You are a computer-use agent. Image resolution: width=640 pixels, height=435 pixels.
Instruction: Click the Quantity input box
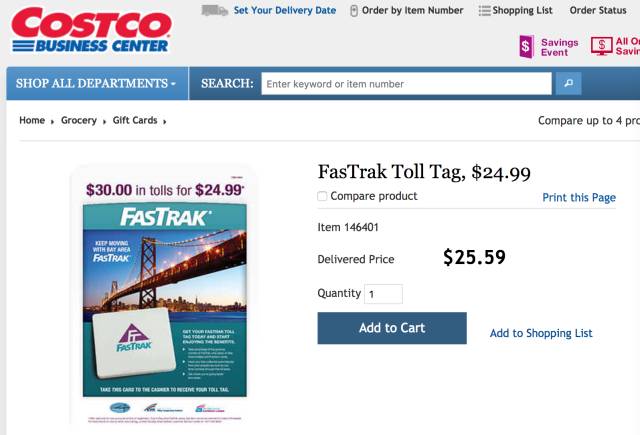click(x=383, y=294)
